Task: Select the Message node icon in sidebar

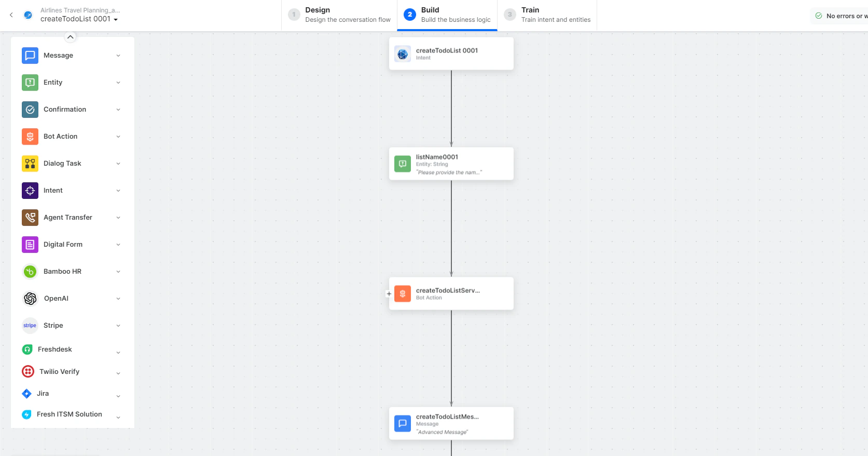Action: click(30, 55)
